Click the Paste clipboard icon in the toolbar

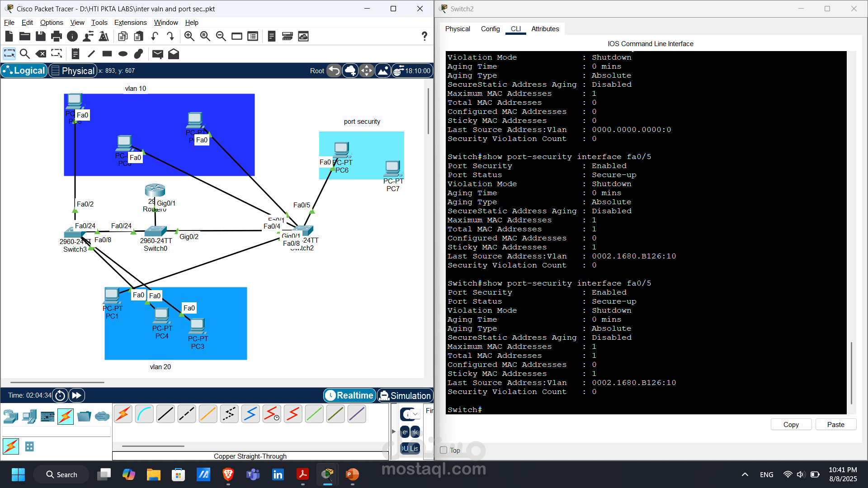pyautogui.click(x=139, y=36)
